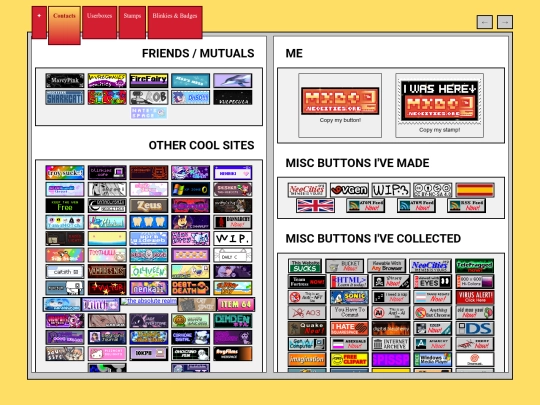Click the Anything but Chrome button
540x405 pixels.
(x=433, y=313)
